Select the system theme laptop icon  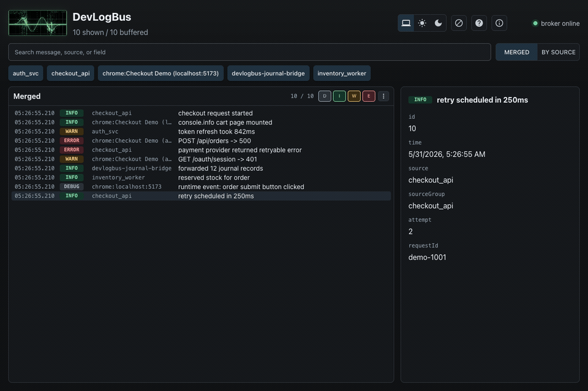(x=405, y=23)
